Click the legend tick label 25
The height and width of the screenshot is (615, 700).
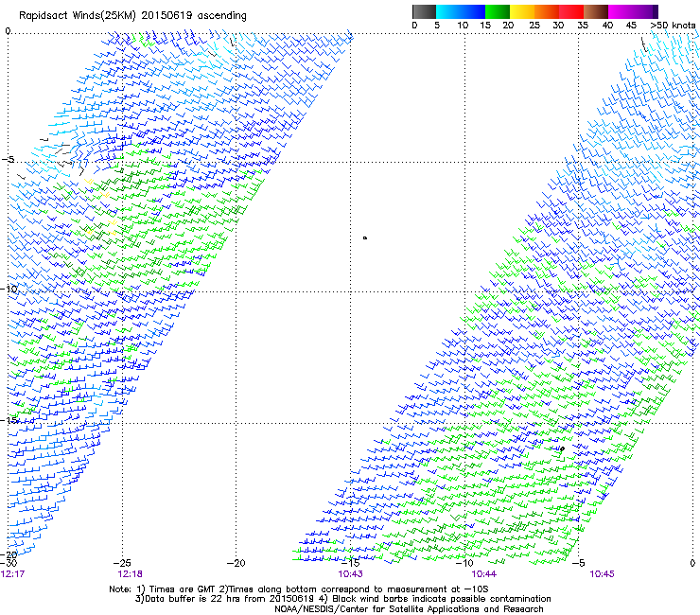click(534, 26)
